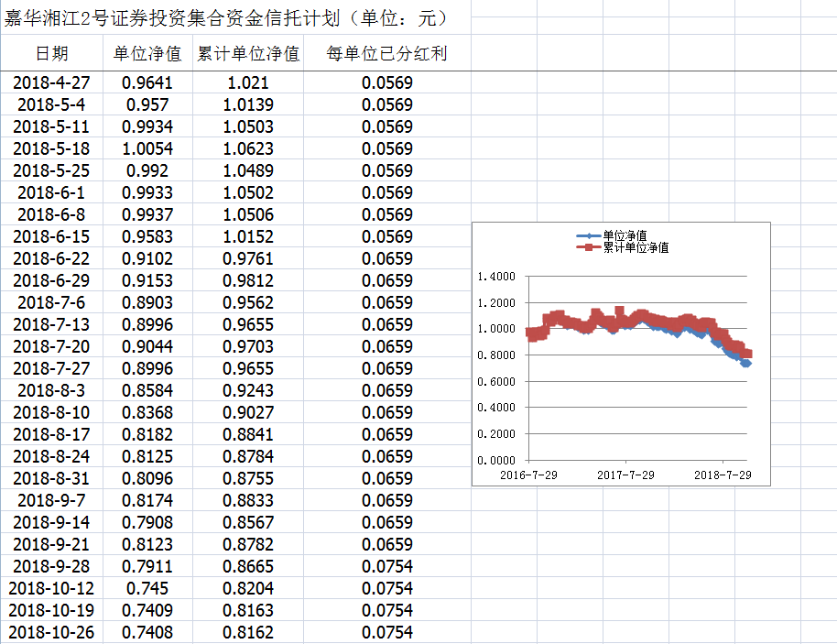The height and width of the screenshot is (644, 837).
Task: Click the cell with value 1.0054
Action: [x=147, y=147]
